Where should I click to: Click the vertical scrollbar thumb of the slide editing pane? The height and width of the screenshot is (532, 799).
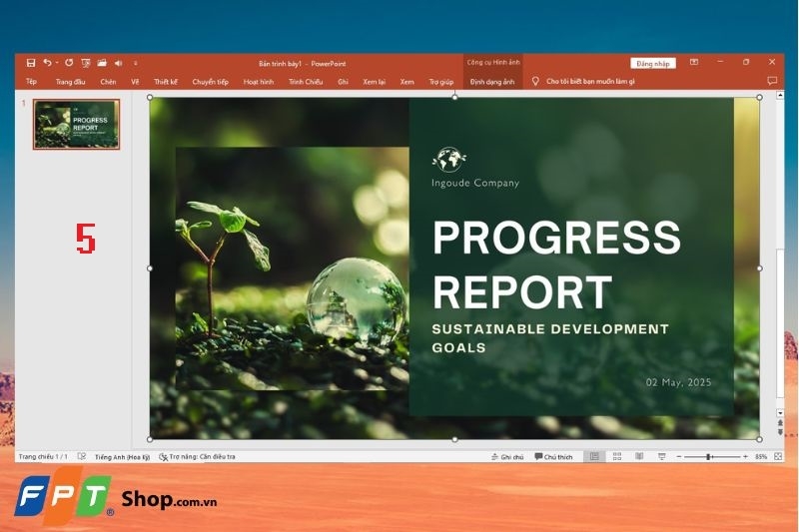point(780,323)
